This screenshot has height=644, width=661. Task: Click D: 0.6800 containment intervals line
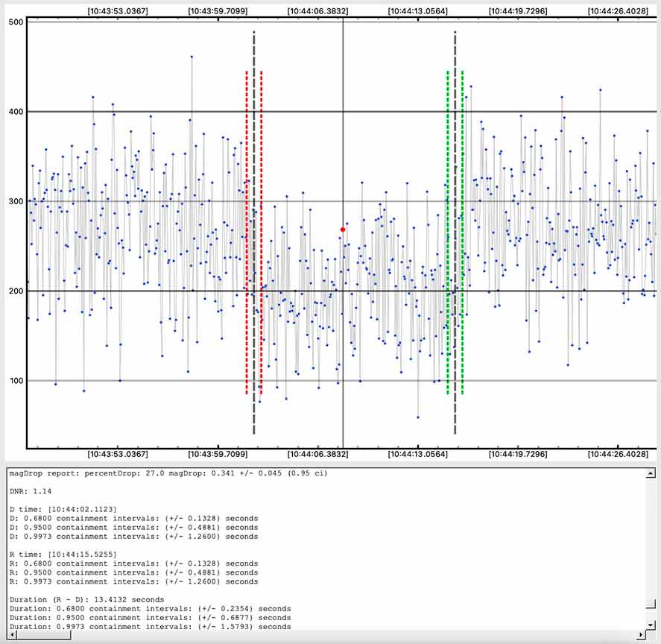pyautogui.click(x=133, y=518)
